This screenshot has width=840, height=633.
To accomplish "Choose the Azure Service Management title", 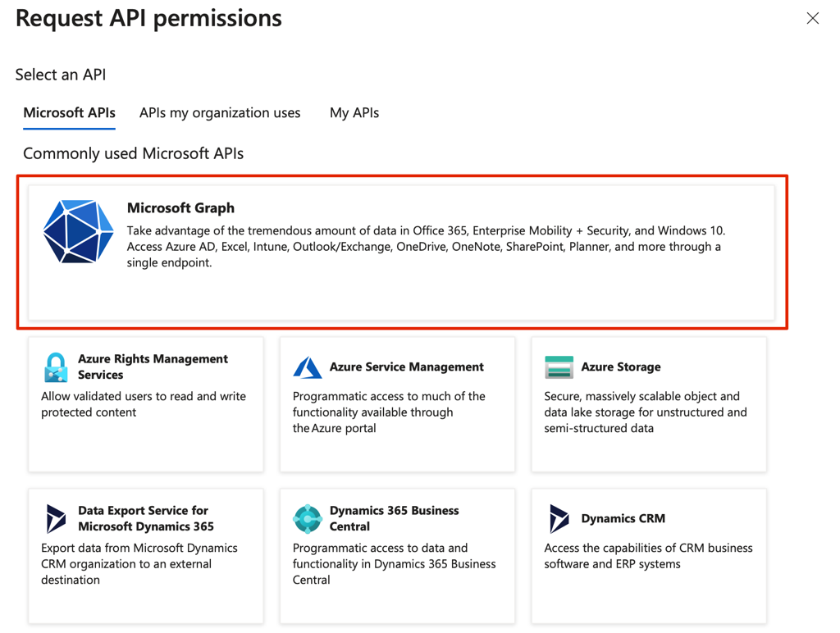I will [407, 367].
